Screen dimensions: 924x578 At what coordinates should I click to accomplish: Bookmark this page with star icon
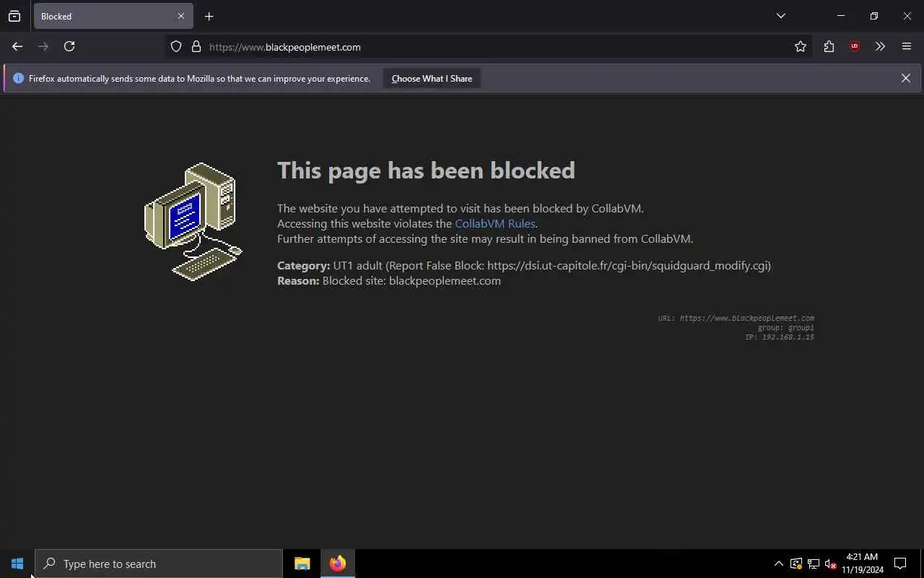coord(801,47)
